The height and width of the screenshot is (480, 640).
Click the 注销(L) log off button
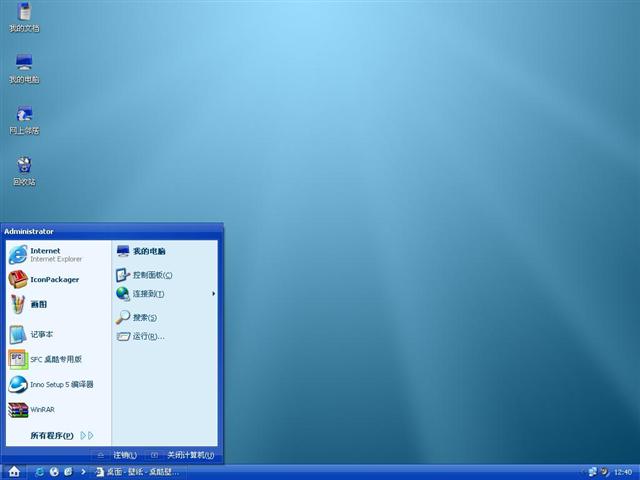tap(117, 455)
